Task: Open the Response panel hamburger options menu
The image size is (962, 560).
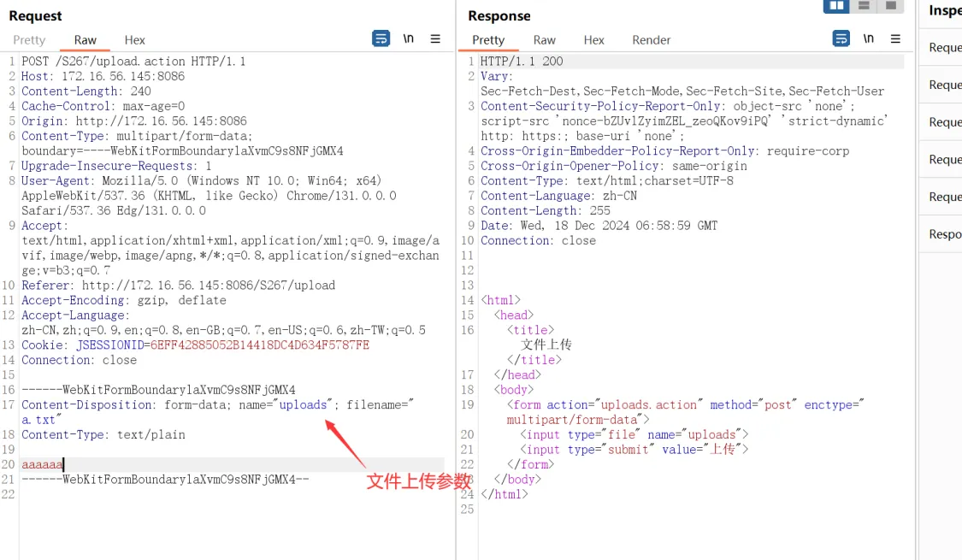Action: click(895, 38)
